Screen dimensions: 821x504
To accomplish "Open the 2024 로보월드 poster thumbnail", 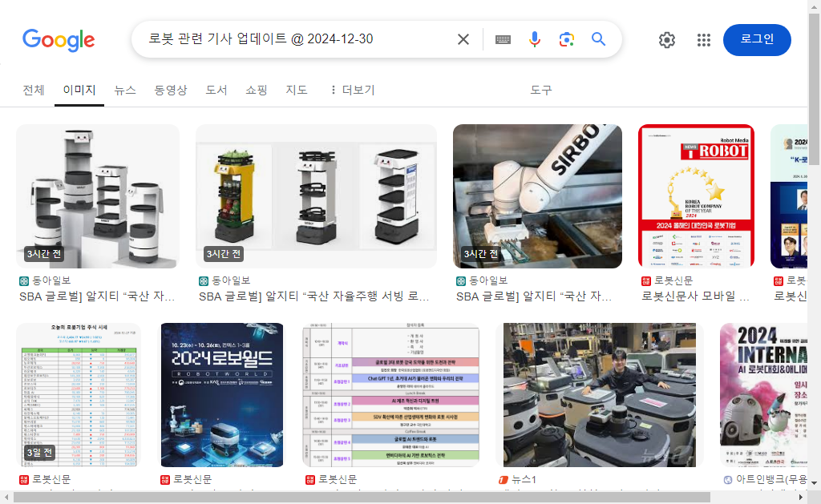I will point(222,395).
